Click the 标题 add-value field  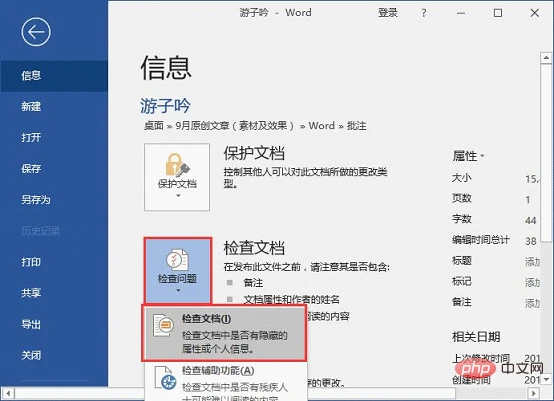(x=532, y=262)
